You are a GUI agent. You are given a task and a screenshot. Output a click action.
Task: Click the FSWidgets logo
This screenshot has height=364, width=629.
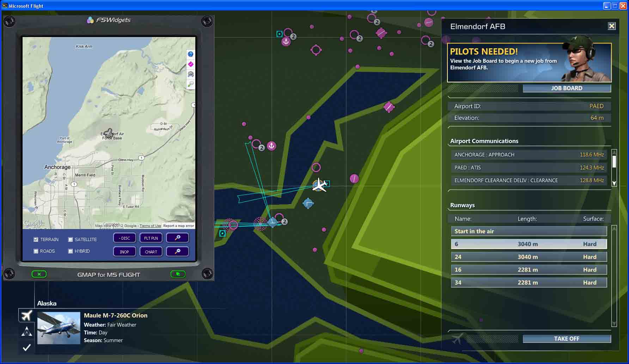tap(109, 20)
